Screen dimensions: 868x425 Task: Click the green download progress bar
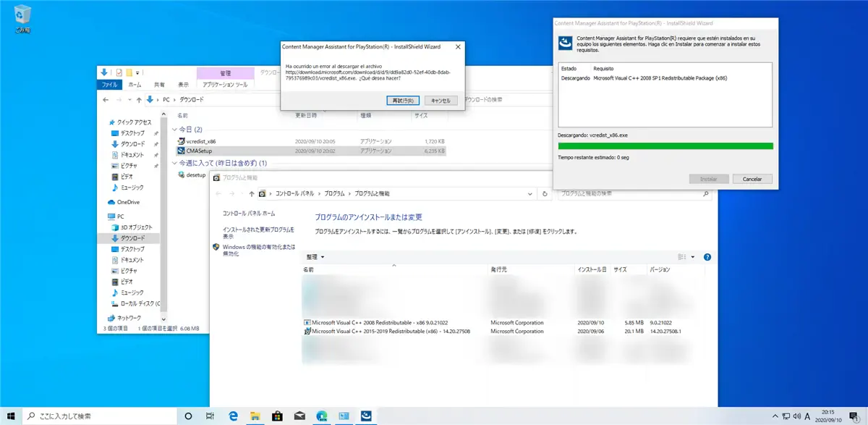(x=665, y=146)
